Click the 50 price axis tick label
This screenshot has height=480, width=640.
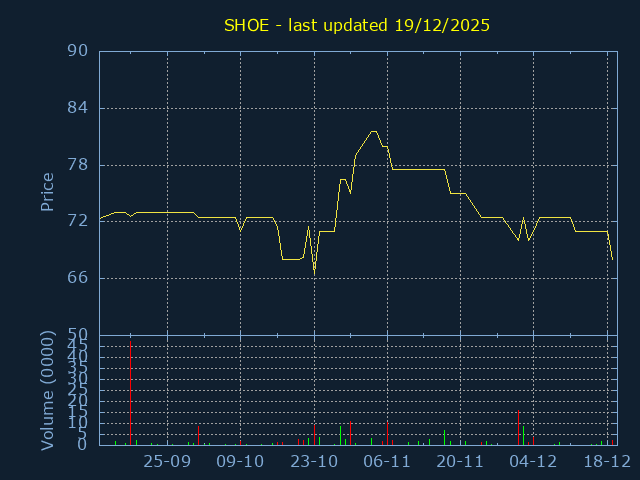point(78,334)
